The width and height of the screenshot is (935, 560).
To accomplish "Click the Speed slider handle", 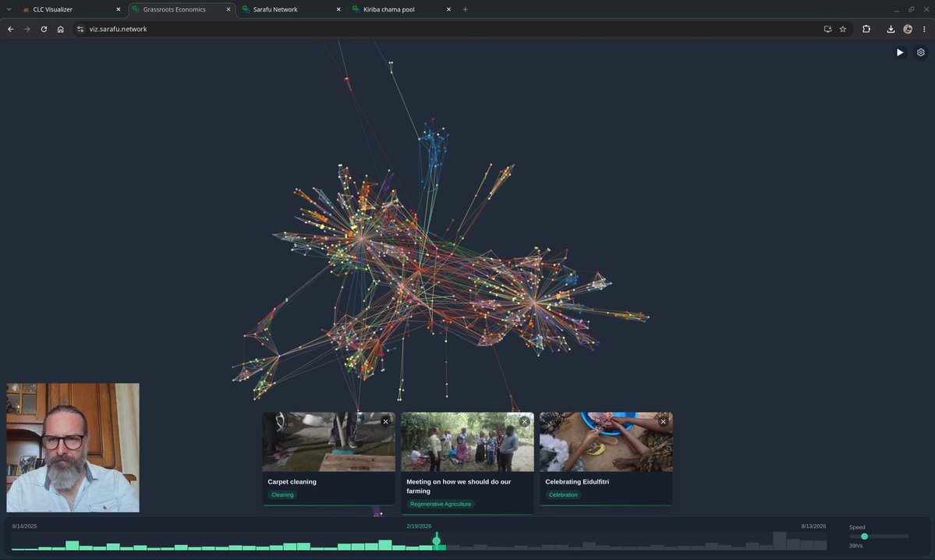I will [x=864, y=537].
